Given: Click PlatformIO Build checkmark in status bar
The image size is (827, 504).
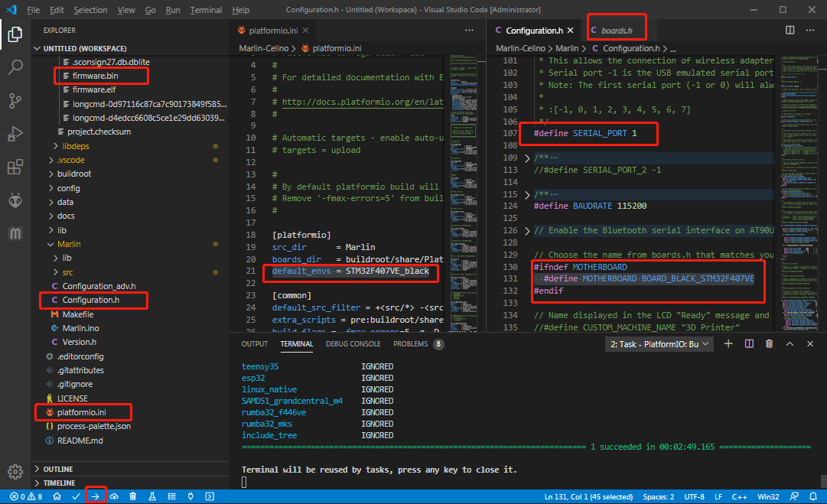Looking at the screenshot, I should coord(76,496).
